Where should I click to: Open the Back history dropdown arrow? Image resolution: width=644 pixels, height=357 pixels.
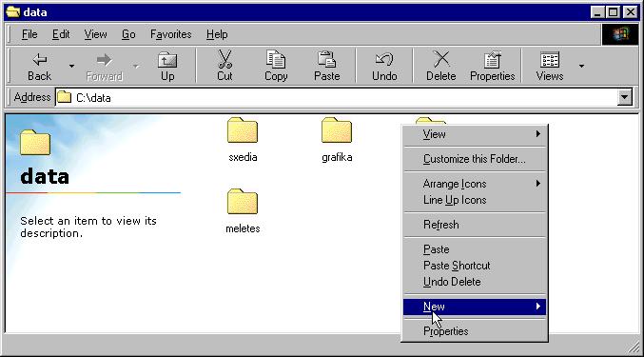pyautogui.click(x=71, y=66)
